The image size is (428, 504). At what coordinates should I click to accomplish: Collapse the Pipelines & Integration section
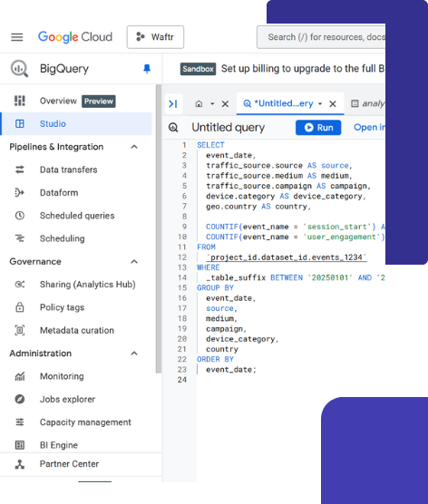[x=134, y=147]
